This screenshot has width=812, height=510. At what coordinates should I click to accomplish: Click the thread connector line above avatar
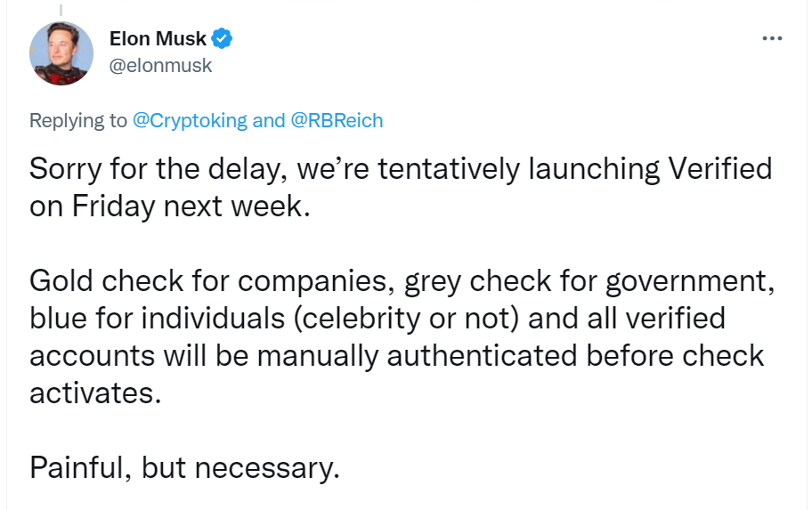click(x=61, y=7)
